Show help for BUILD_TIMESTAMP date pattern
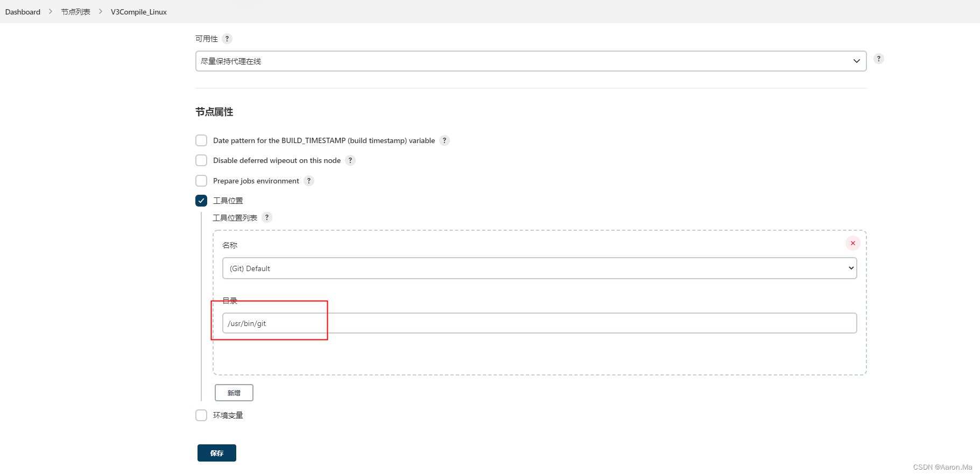980x475 pixels. [445, 140]
